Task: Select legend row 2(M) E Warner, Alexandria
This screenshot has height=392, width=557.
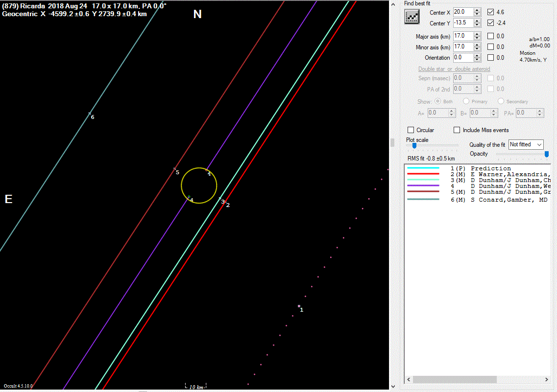Action: coord(478,174)
